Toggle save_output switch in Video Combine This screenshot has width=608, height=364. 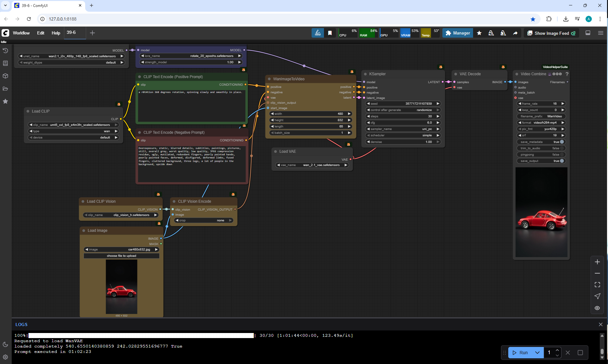561,161
